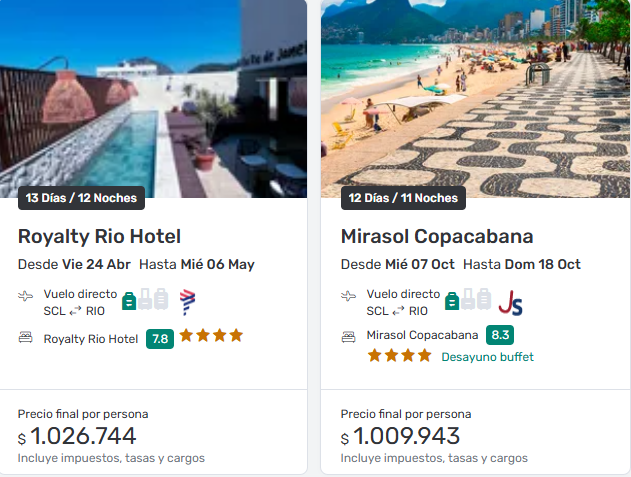Click the Mirasol Copacabana star rating
This screenshot has height=477, width=631.
(399, 356)
